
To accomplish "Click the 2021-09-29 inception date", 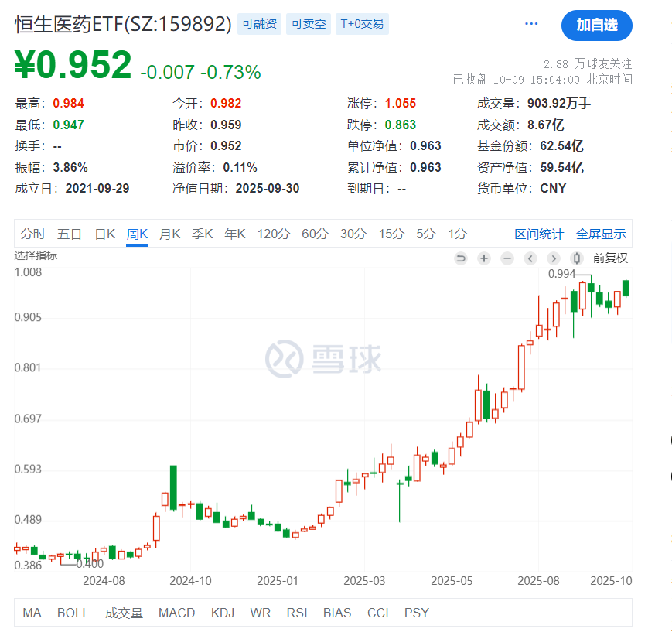I will (97, 188).
